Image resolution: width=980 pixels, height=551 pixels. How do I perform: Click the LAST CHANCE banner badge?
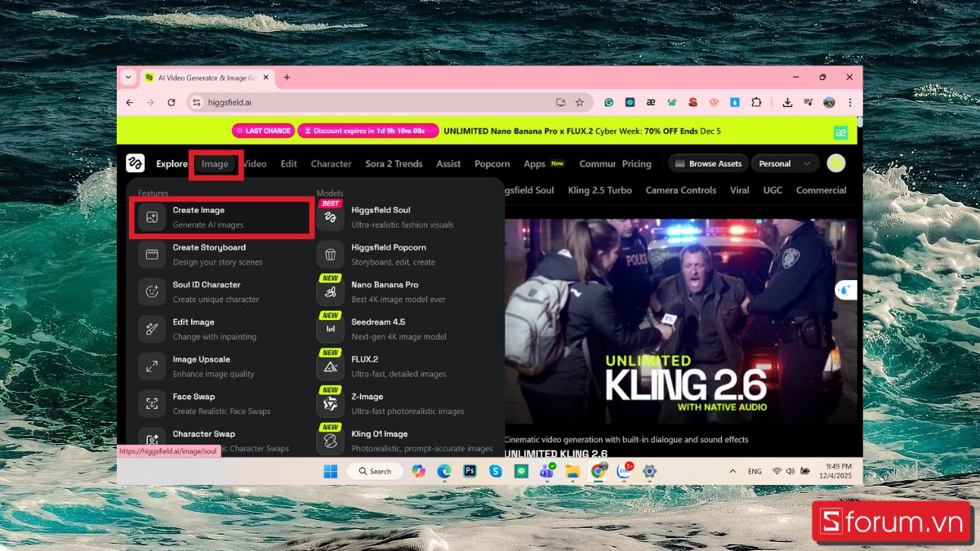click(x=262, y=131)
